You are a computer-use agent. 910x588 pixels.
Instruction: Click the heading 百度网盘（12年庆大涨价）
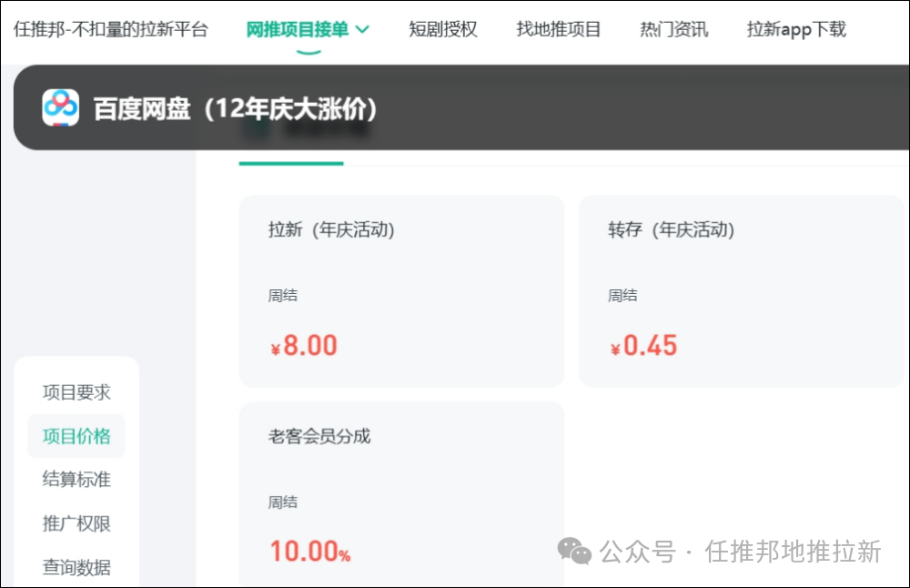click(x=235, y=108)
